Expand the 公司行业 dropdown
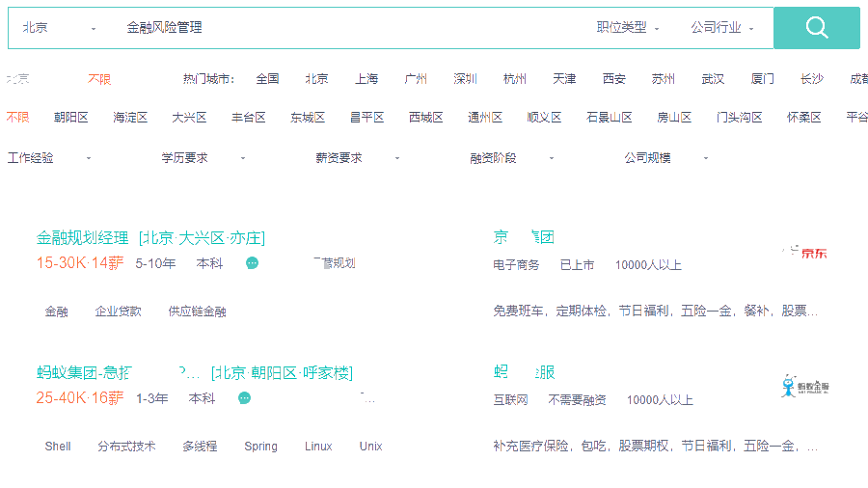This screenshot has height=488, width=868. pos(721,28)
